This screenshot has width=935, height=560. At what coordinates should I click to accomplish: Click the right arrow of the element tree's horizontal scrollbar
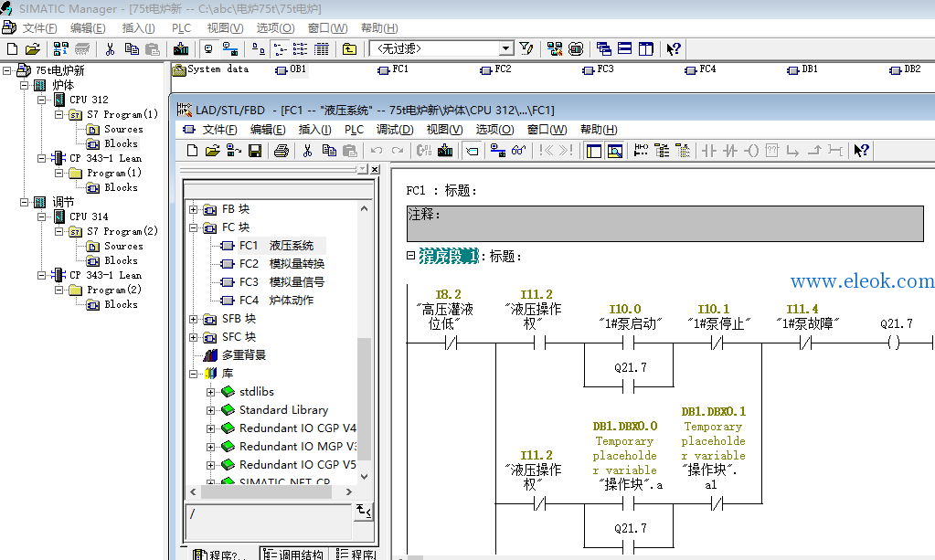349,492
